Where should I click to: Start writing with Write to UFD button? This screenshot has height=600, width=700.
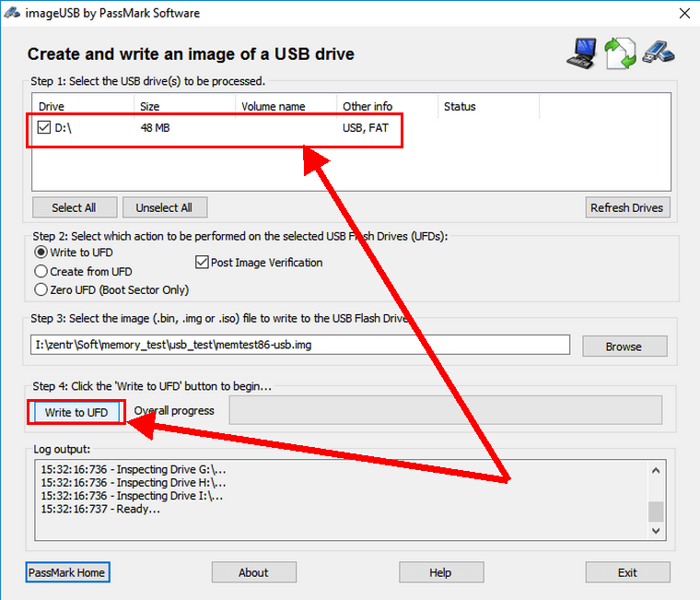coord(76,412)
